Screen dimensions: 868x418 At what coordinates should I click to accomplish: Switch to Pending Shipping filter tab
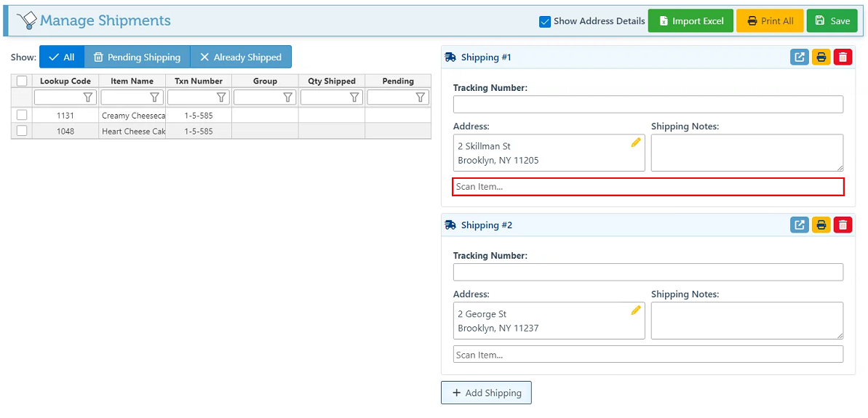pos(137,57)
